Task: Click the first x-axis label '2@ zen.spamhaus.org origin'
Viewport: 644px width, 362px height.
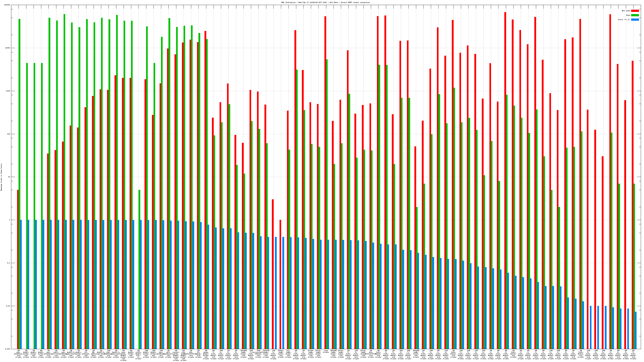Action: point(19,354)
